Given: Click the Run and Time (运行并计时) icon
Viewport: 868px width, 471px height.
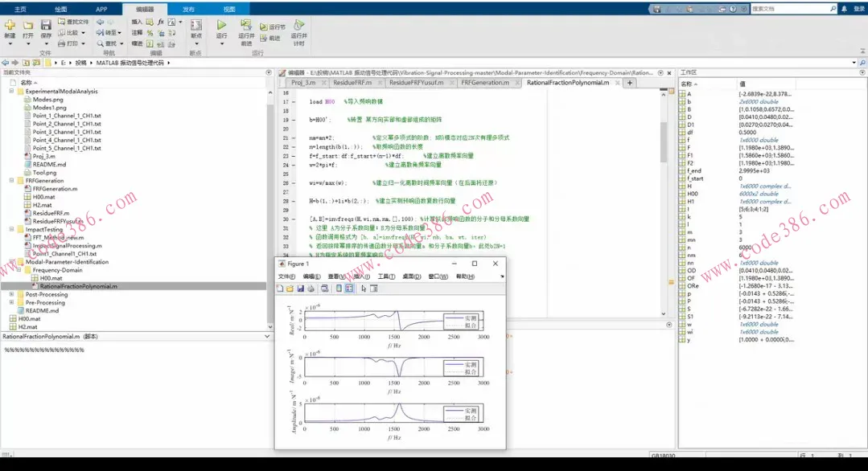Looking at the screenshot, I should [298, 26].
